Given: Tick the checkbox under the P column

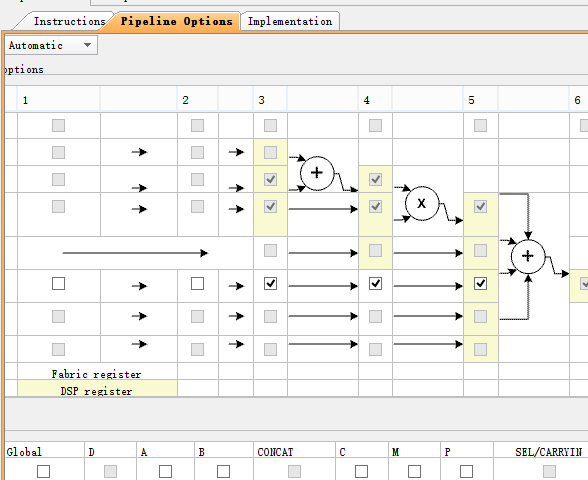Looking at the screenshot, I should click(x=466, y=471).
